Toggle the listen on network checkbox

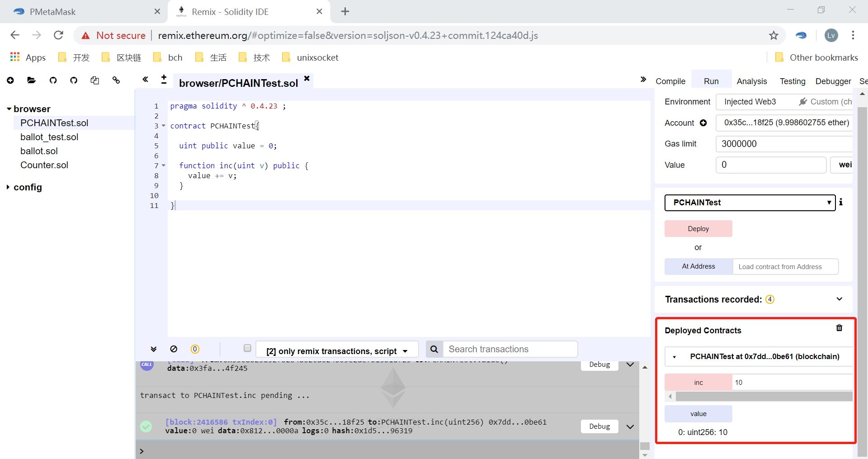pyautogui.click(x=247, y=348)
